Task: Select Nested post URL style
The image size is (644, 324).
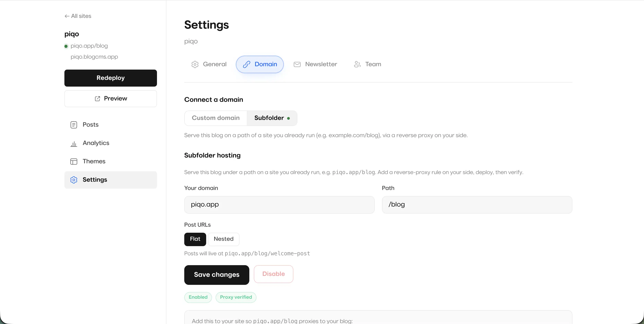Action: 224,239
